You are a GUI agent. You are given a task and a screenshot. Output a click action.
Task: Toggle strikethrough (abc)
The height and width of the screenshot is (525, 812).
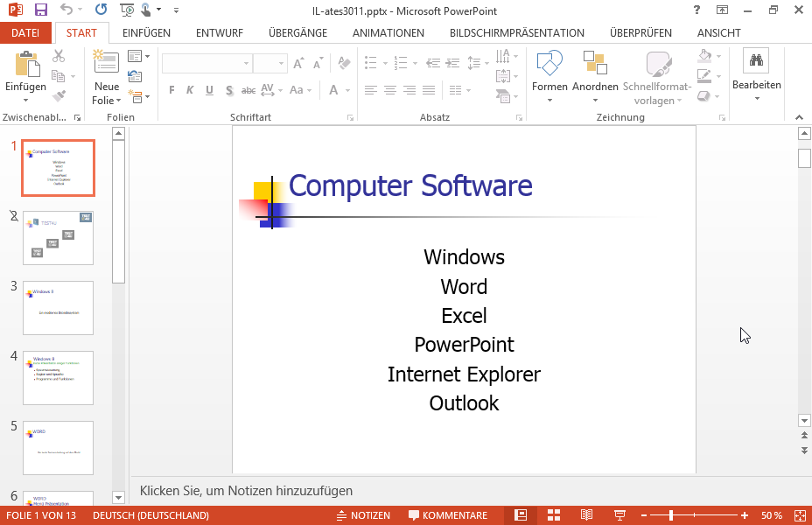point(248,91)
